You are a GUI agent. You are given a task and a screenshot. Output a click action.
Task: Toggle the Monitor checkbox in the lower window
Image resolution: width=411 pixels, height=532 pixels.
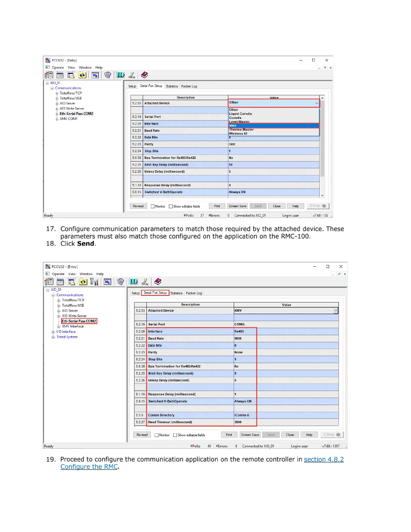click(x=156, y=435)
